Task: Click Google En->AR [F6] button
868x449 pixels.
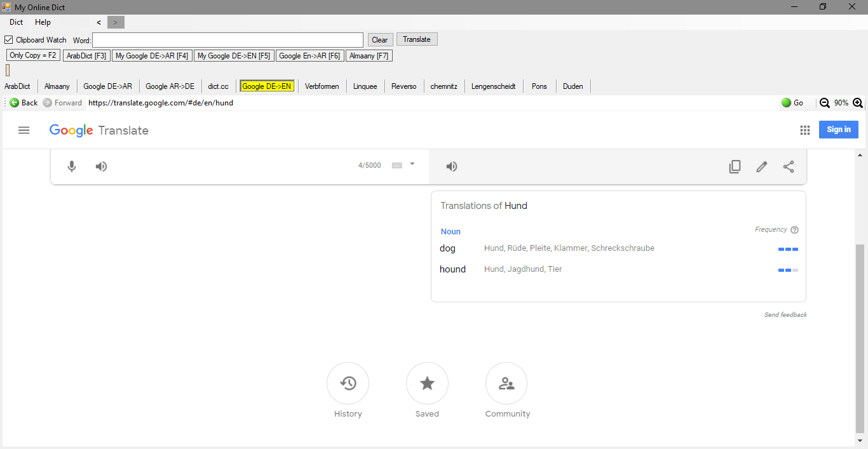Action: pos(310,56)
